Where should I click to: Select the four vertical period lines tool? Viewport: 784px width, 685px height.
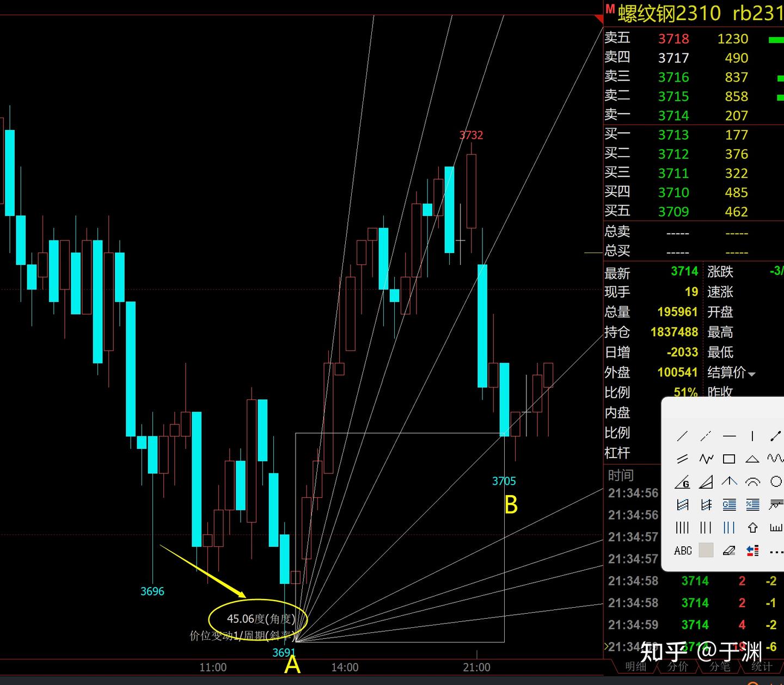682,528
